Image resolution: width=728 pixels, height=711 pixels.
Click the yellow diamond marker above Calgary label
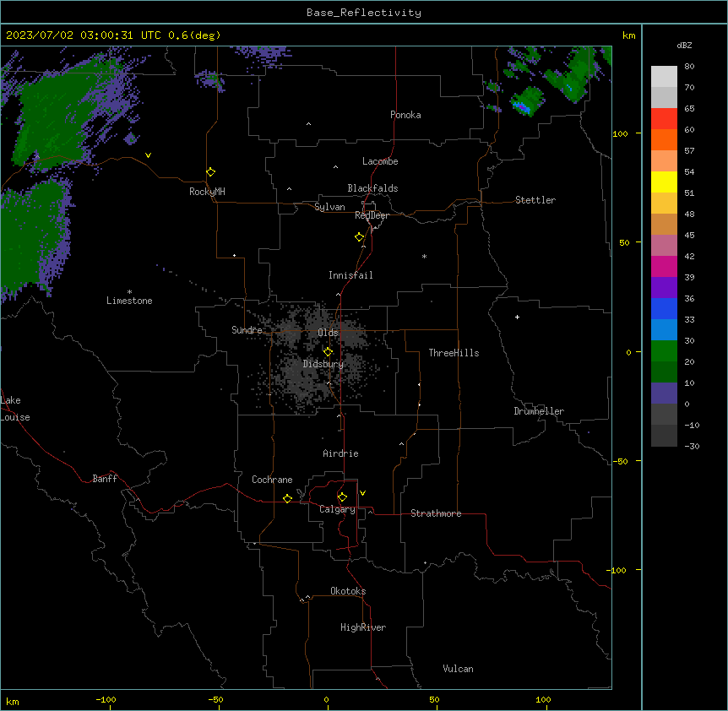pyautogui.click(x=342, y=497)
